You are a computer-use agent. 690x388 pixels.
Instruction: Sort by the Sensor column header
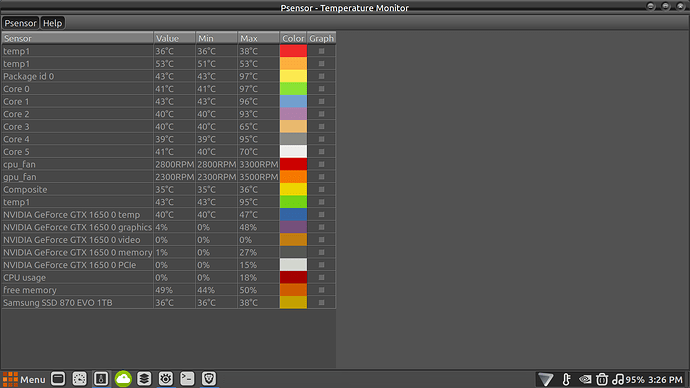(x=77, y=38)
